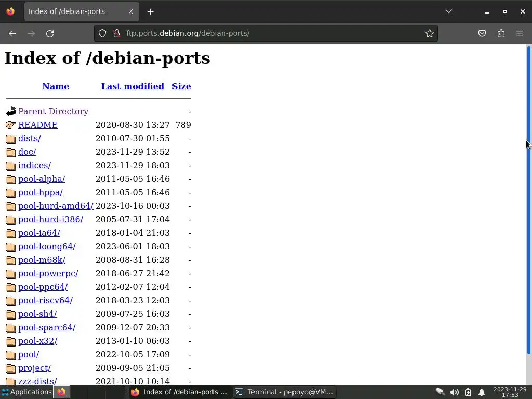The image size is (532, 399).
Task: Open the pool-sparc64/ directory link
Action: click(47, 327)
